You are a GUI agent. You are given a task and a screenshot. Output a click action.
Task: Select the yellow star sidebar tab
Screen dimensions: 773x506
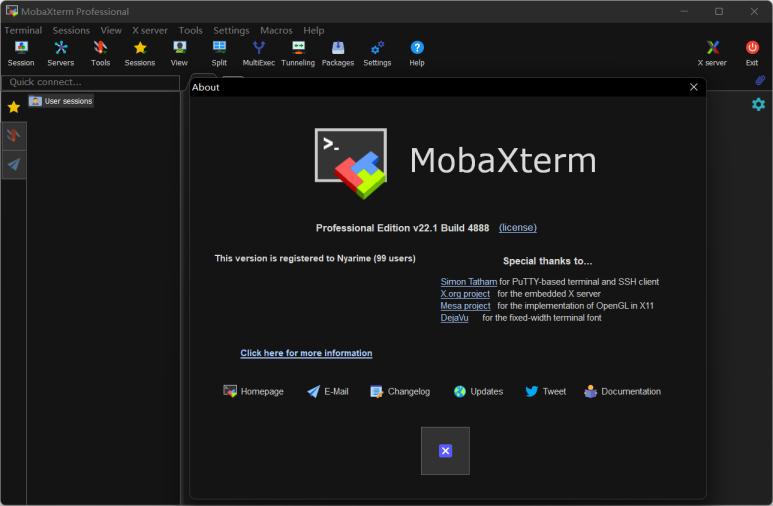[14, 107]
